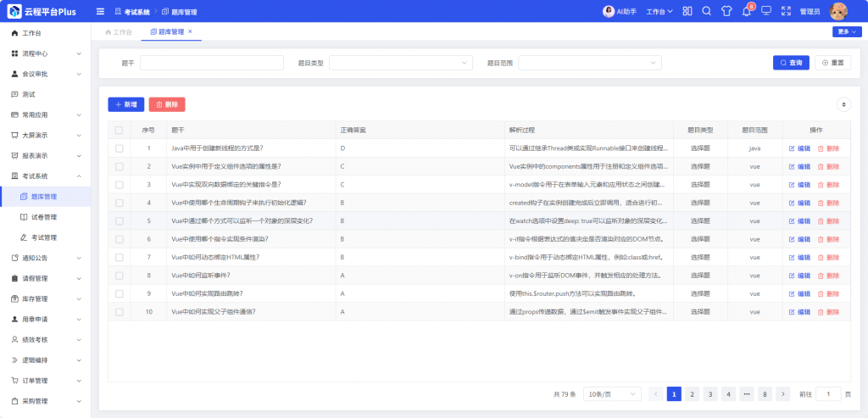Check the checkbox for row 10
This screenshot has width=868, height=418.
[x=119, y=312]
